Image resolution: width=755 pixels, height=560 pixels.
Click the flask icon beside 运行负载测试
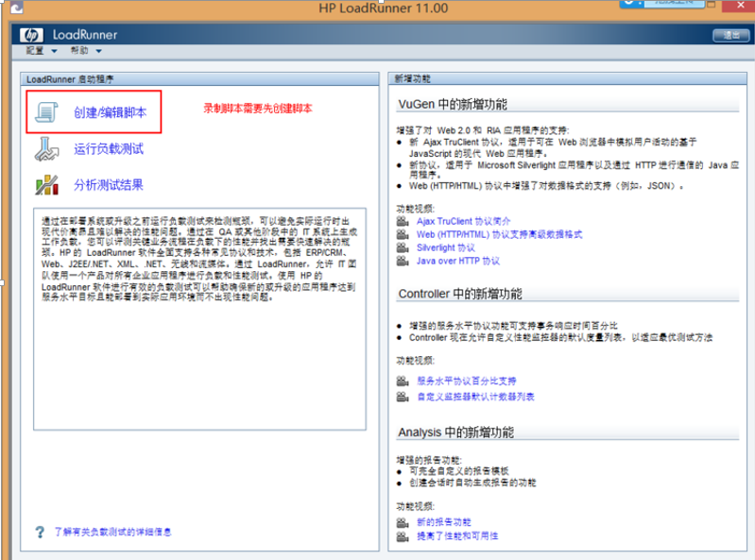click(x=46, y=148)
